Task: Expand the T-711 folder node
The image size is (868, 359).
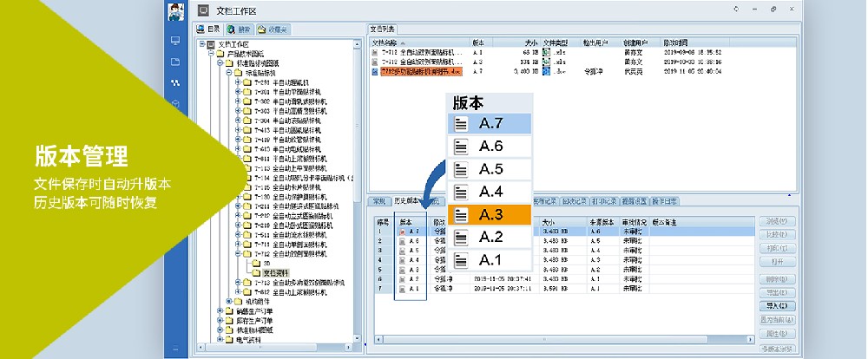Action: click(x=238, y=244)
